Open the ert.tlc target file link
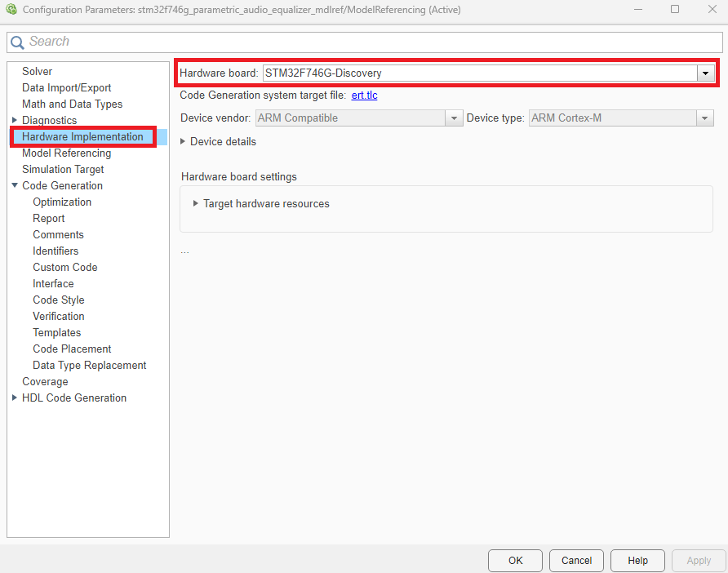Image resolution: width=728 pixels, height=573 pixels. point(364,95)
